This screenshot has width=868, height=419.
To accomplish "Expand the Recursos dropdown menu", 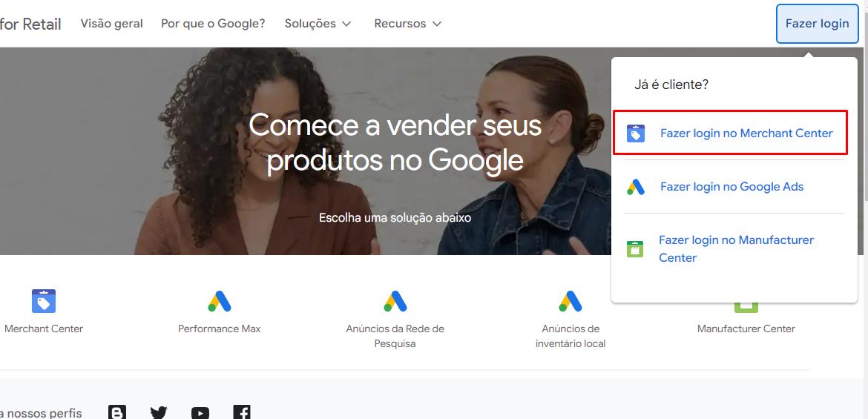I will [x=407, y=24].
